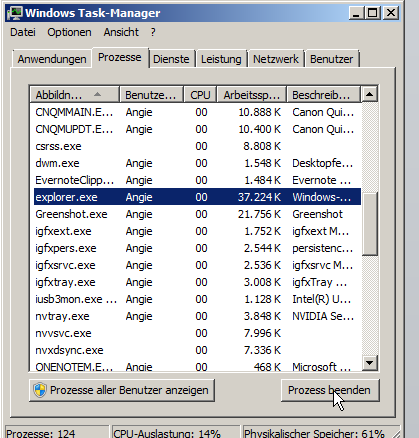The image size is (419, 438).
Task: Sort processes by CPU column header
Action: point(200,95)
